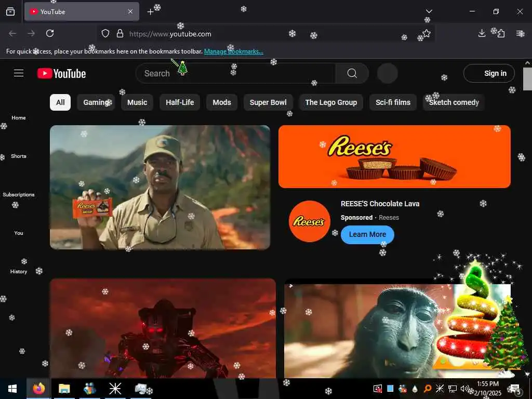Go to Home in the sidebar

(19, 118)
